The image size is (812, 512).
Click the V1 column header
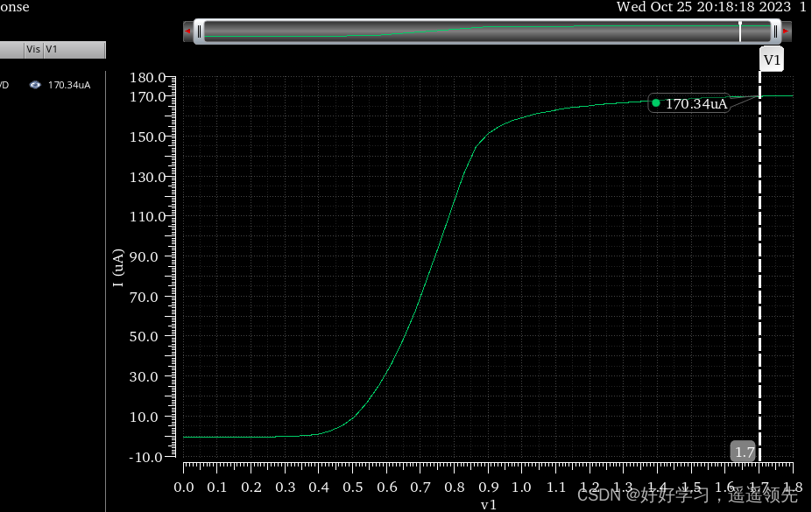click(74, 49)
